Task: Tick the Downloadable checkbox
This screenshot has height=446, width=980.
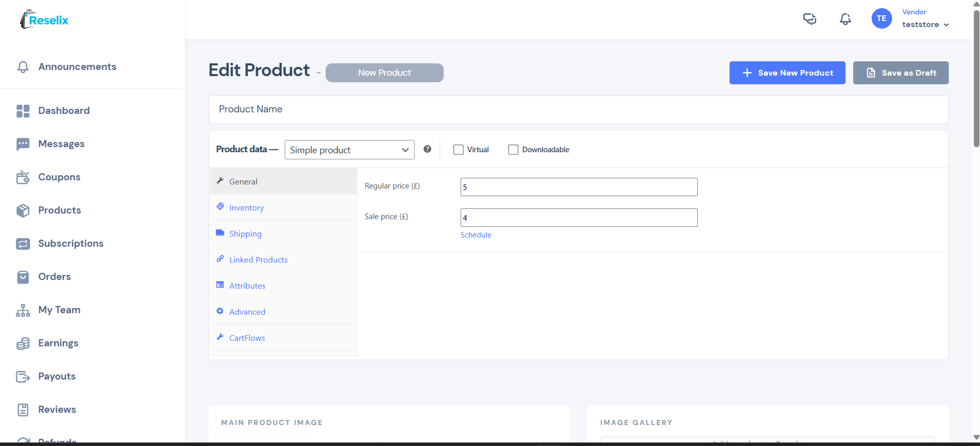Action: click(x=513, y=150)
